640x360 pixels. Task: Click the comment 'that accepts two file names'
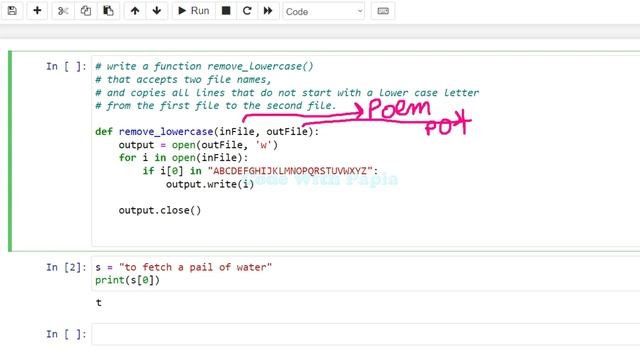[x=183, y=80]
